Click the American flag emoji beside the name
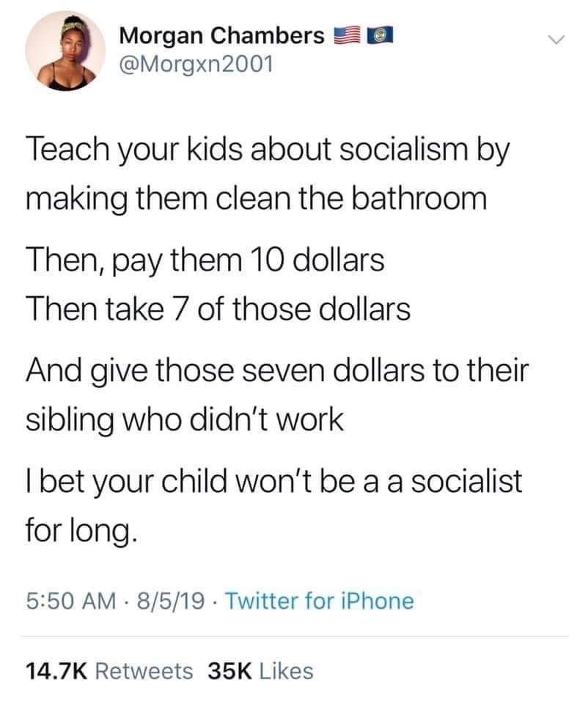This screenshot has width=588, height=704. click(x=342, y=35)
